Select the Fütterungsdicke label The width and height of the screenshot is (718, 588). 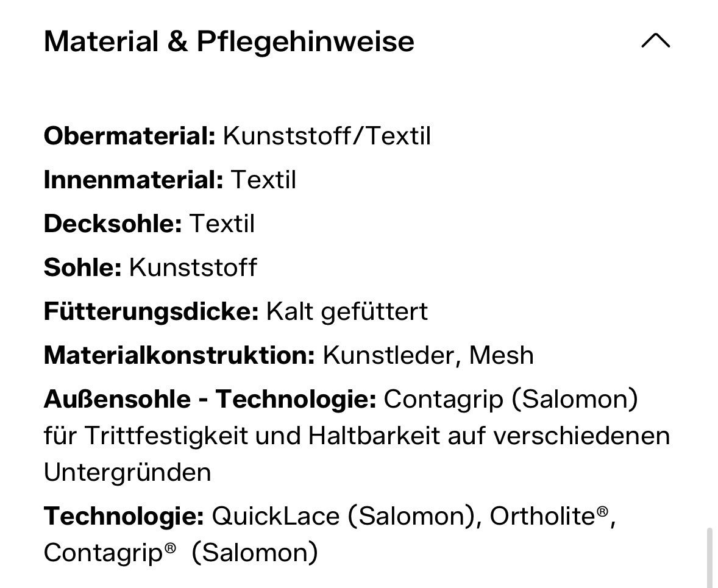(x=151, y=311)
